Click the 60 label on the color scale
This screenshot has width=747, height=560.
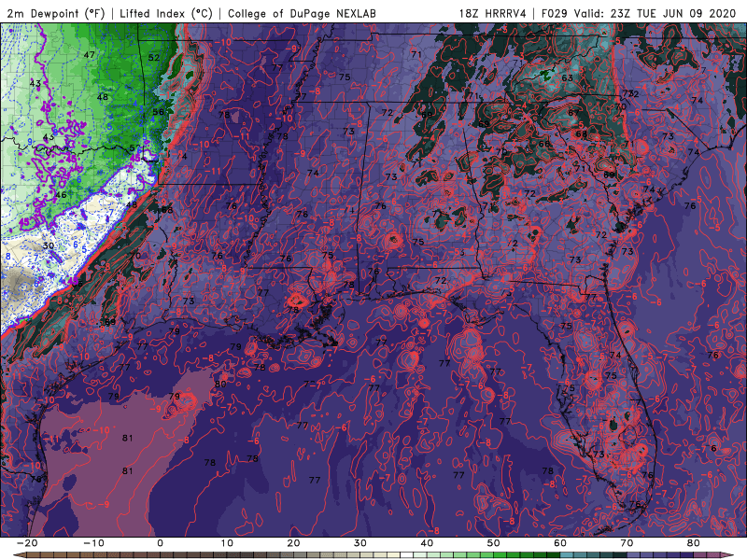560,543
